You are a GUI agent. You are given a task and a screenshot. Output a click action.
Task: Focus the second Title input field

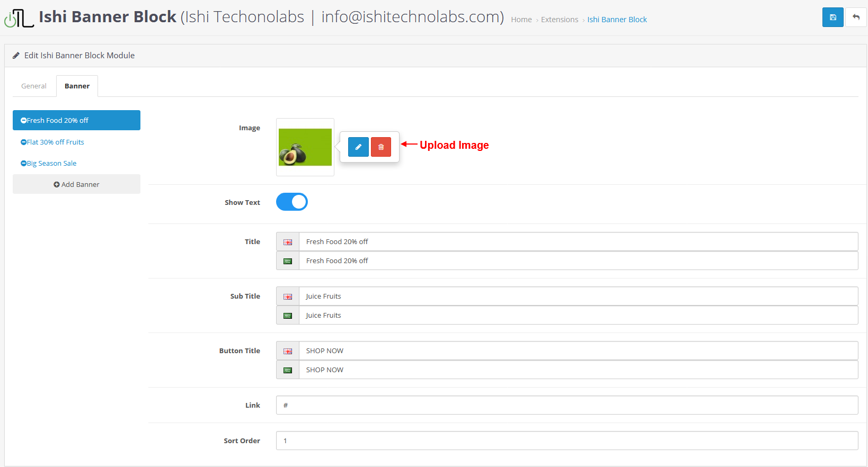click(x=579, y=261)
